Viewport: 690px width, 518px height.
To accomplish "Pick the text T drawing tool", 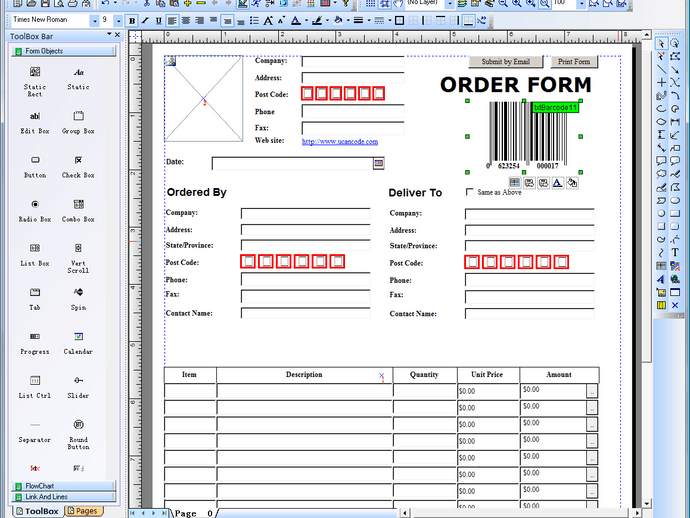I will [675, 252].
